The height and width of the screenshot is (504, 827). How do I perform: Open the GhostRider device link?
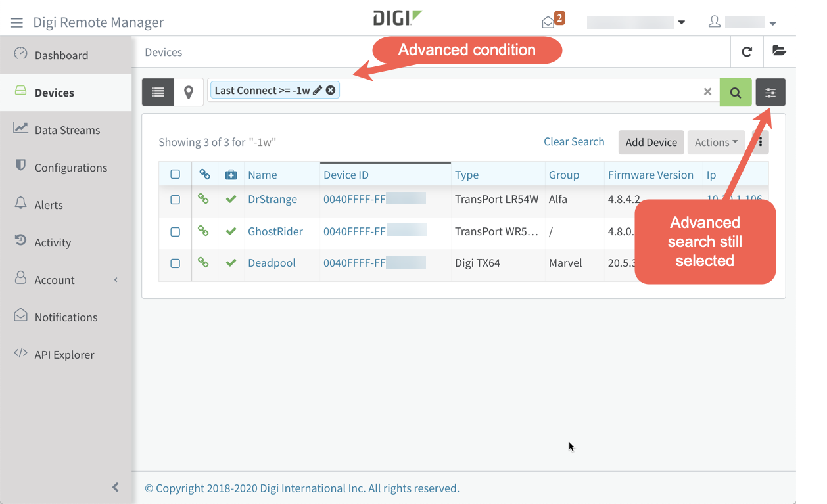[x=275, y=231]
